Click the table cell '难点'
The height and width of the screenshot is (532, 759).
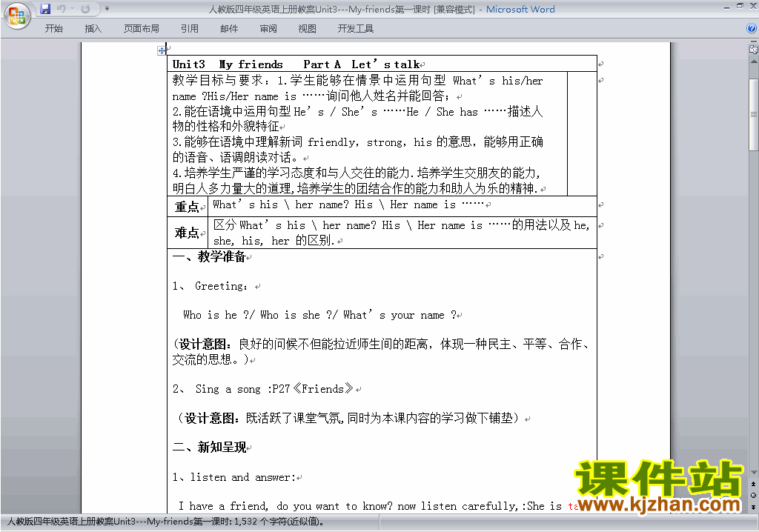(x=187, y=233)
